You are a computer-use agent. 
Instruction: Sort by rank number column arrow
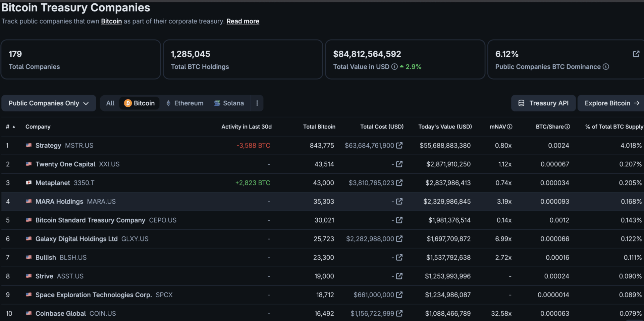click(14, 127)
